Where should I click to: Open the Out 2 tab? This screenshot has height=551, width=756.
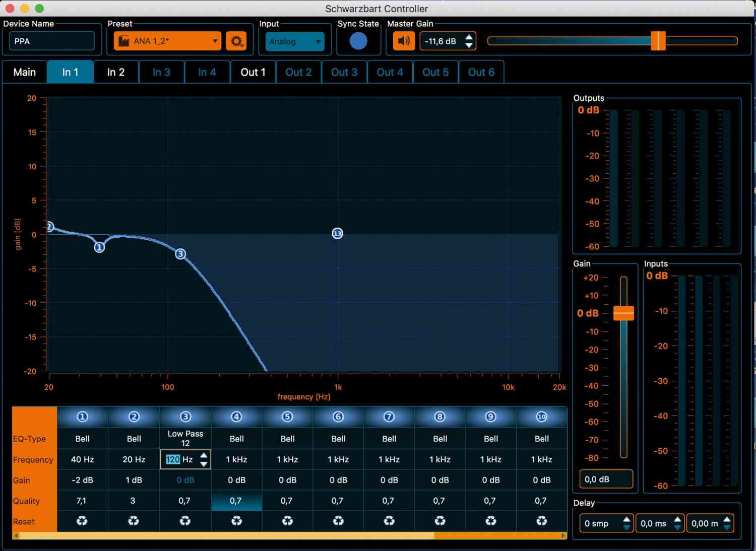(x=299, y=72)
